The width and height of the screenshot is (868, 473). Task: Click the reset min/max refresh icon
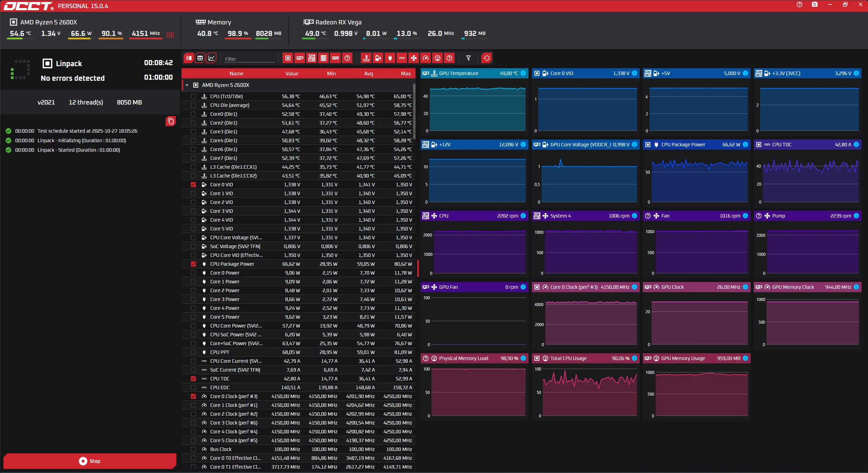486,58
